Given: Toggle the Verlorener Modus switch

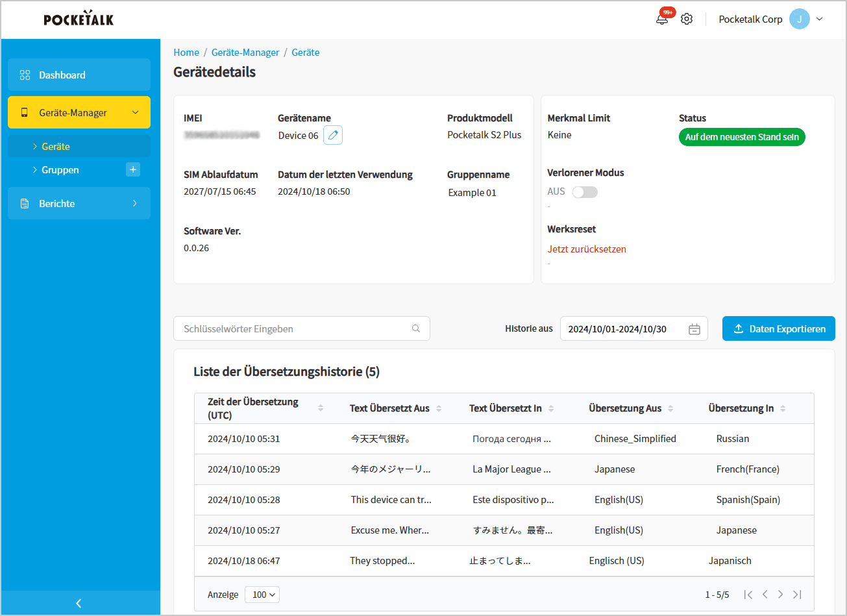Looking at the screenshot, I should pos(585,192).
